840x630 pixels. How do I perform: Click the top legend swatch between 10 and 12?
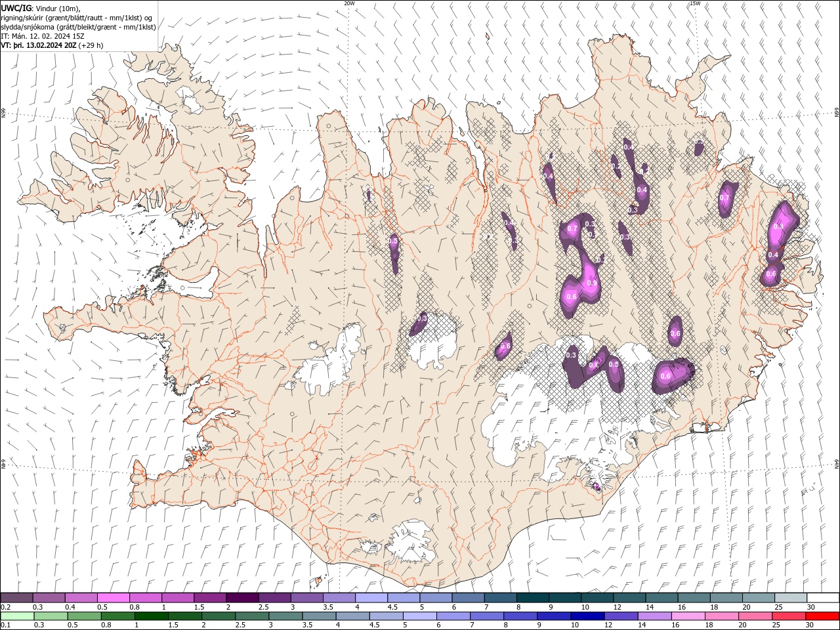click(597, 598)
